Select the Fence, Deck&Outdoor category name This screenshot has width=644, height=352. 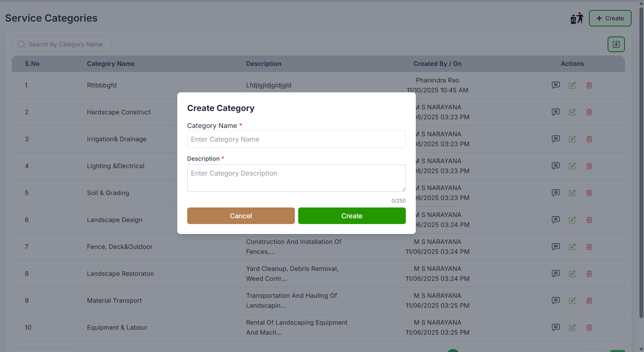120,247
